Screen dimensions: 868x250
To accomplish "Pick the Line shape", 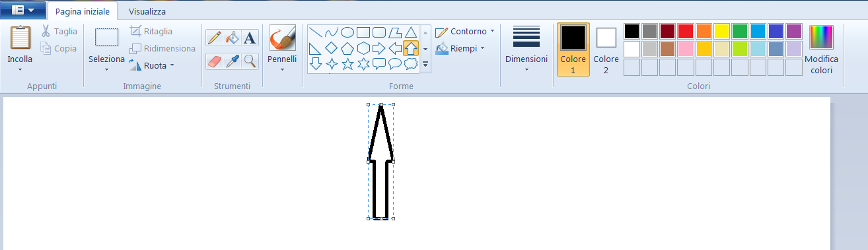I will click(x=316, y=32).
